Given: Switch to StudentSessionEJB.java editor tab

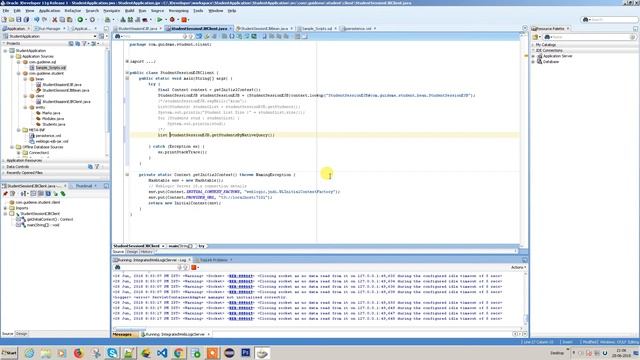Looking at the screenshot, I should click(138, 29).
